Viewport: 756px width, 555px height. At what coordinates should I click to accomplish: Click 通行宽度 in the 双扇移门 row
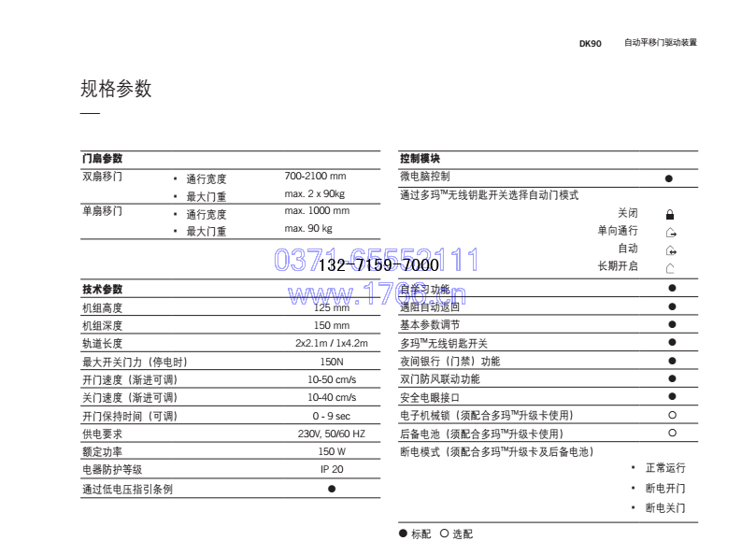(207, 178)
